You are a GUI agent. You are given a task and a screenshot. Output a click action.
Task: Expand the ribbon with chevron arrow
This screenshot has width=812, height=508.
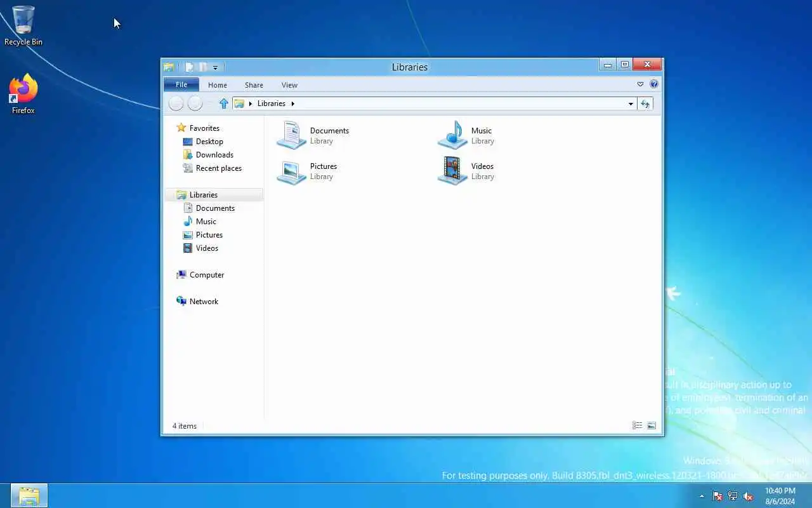(x=640, y=84)
